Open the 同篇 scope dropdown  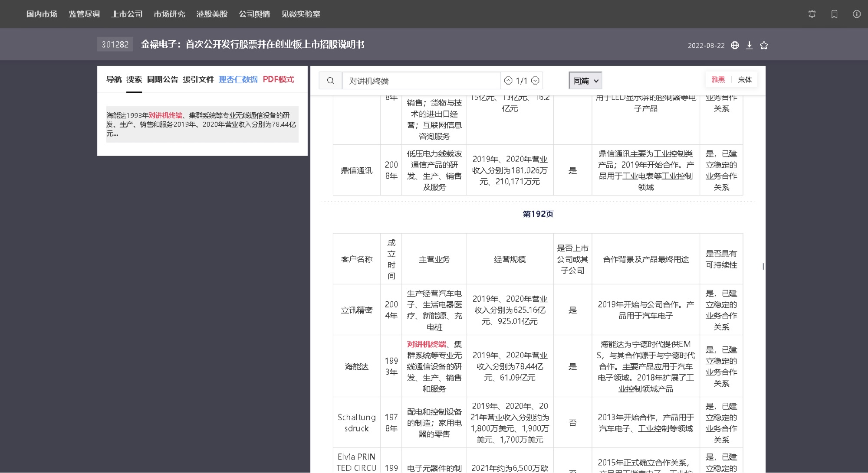pyautogui.click(x=585, y=81)
